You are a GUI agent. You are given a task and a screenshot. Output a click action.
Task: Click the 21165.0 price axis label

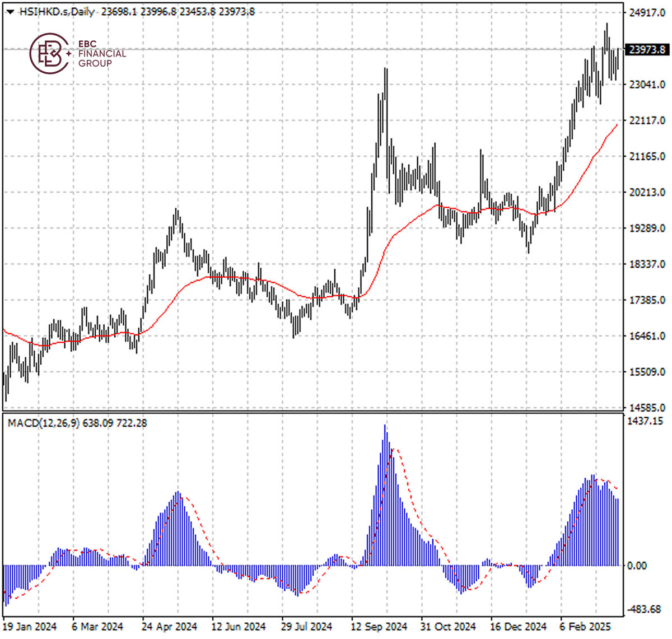pos(647,156)
